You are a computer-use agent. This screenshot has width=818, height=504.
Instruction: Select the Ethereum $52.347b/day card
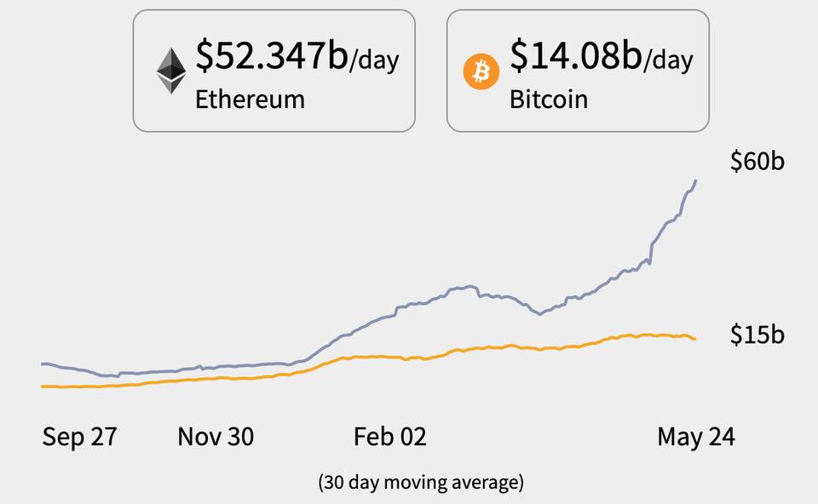coord(274,71)
